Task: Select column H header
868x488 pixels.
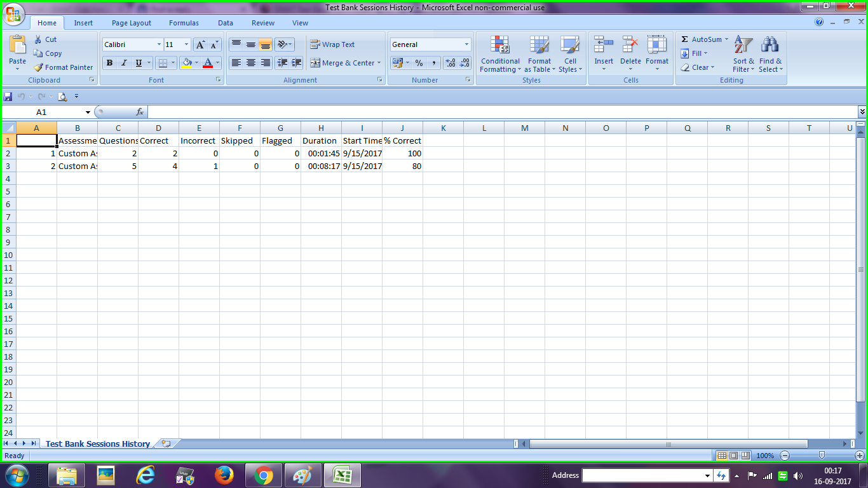Action: tap(321, 128)
